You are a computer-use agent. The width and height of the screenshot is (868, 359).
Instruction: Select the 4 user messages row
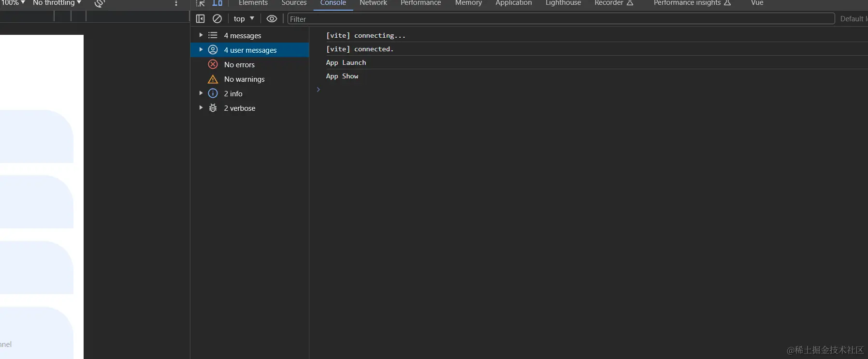click(x=250, y=50)
